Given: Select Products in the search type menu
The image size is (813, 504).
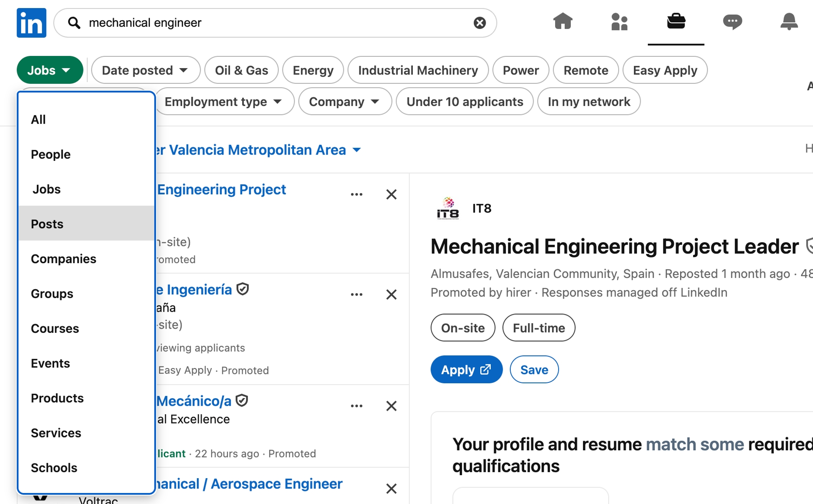Looking at the screenshot, I should tap(86, 398).
